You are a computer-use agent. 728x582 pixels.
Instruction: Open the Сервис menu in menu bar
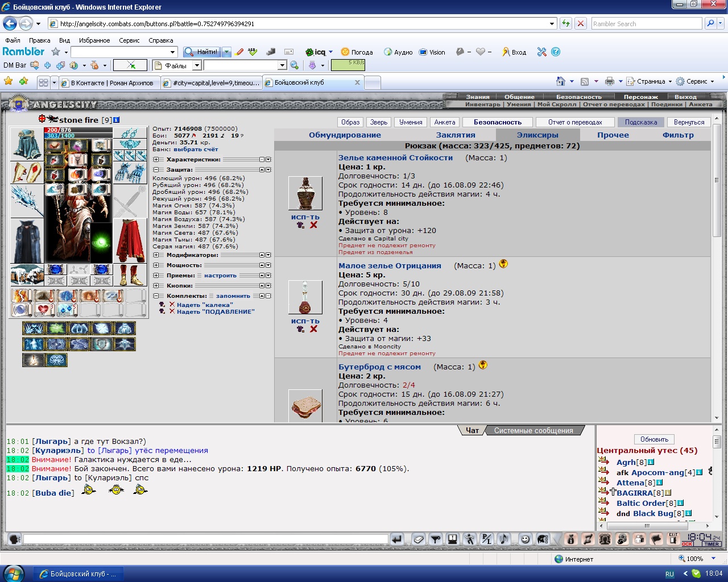tap(129, 40)
